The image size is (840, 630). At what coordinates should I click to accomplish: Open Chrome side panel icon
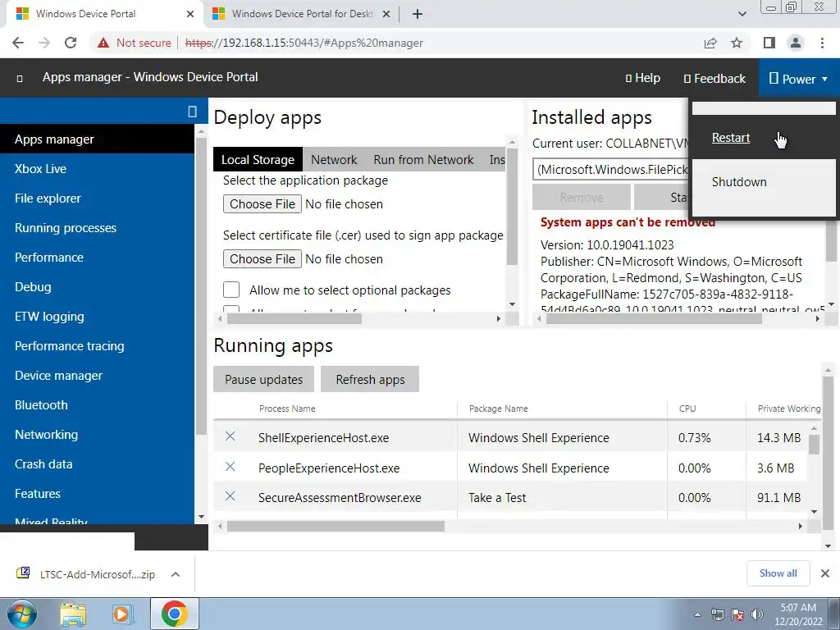[769, 43]
